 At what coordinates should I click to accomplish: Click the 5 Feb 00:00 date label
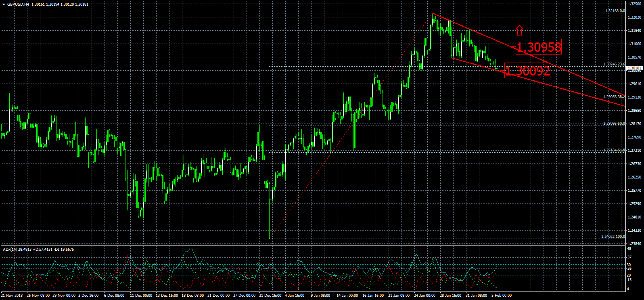501,296
